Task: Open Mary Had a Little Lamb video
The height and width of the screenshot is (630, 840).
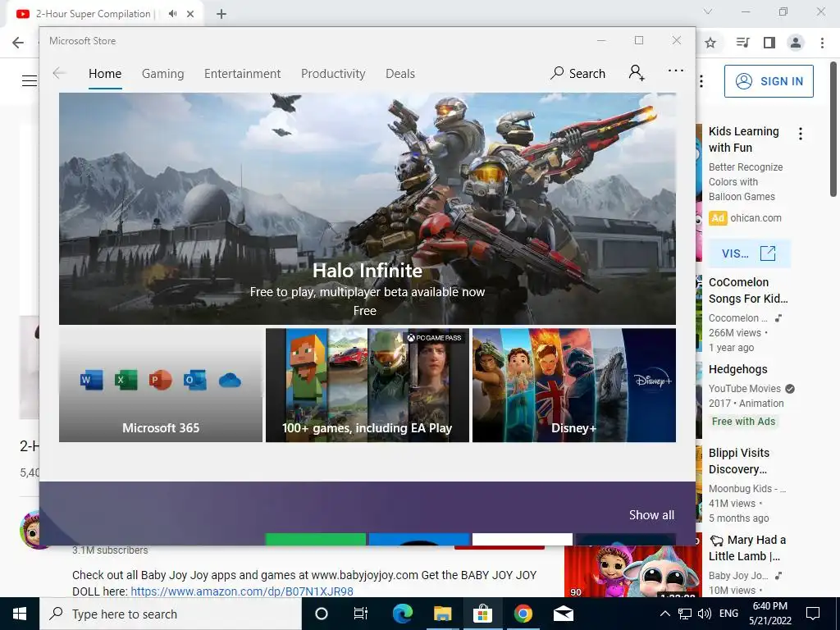Action: coord(747,548)
